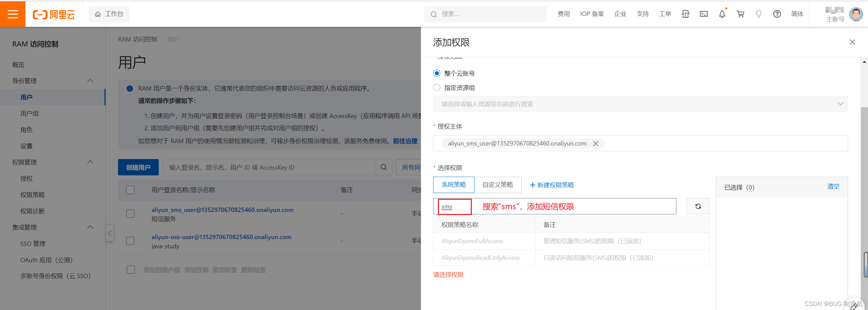Click the Alibaba Cloud logo
Viewport: 868px width, 310px height.
pos(54,14)
